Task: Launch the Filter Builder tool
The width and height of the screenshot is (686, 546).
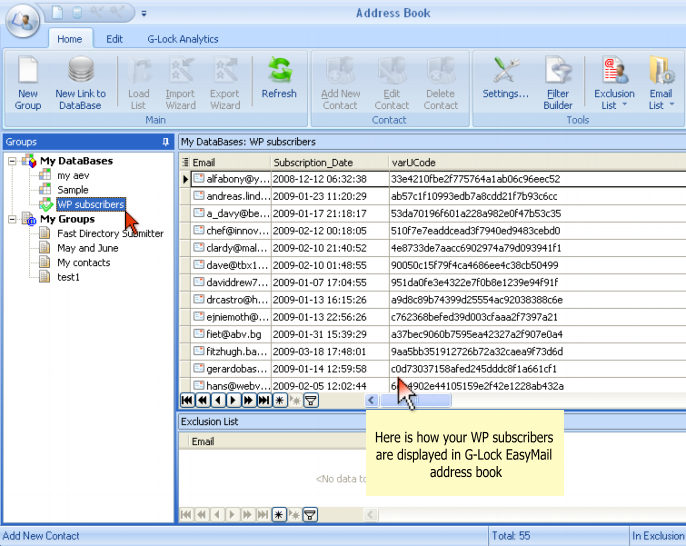Action: pos(558,82)
